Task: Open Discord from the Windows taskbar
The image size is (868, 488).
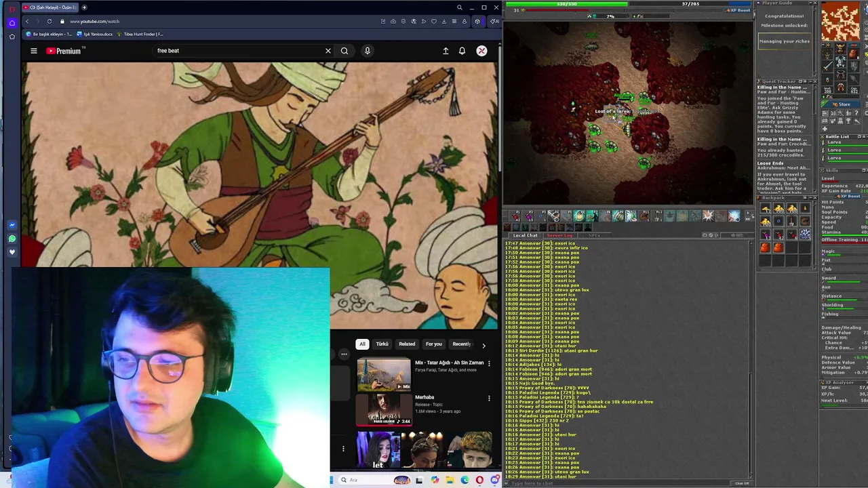Action: click(495, 480)
